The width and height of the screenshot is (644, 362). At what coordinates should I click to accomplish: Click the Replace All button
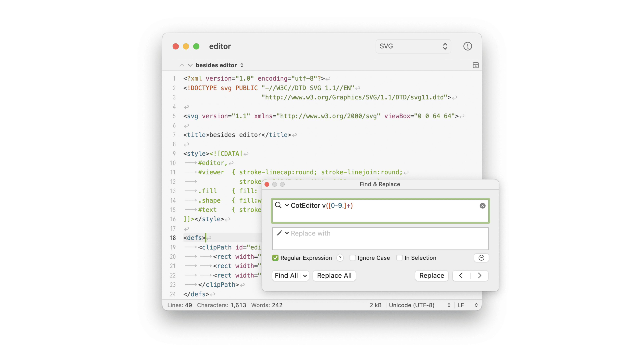(334, 276)
